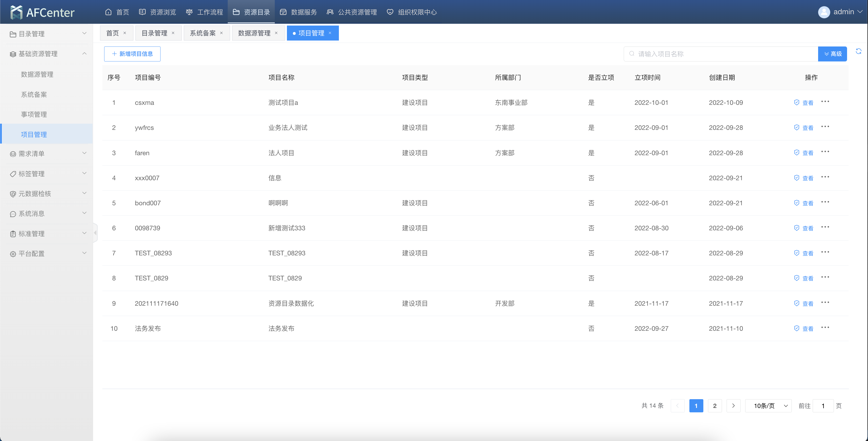The image size is (868, 441).
Task: Open 工作流程 in top navigation
Action: [x=204, y=12]
